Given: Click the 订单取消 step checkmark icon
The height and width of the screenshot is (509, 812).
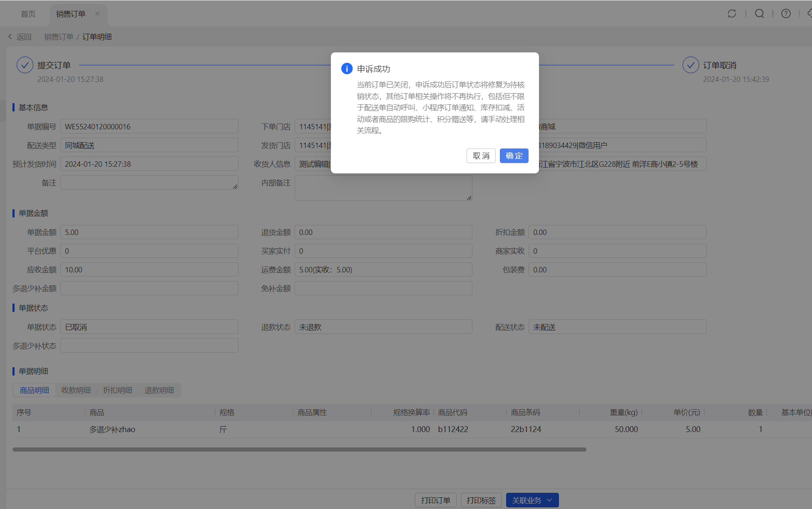Looking at the screenshot, I should click(x=690, y=65).
